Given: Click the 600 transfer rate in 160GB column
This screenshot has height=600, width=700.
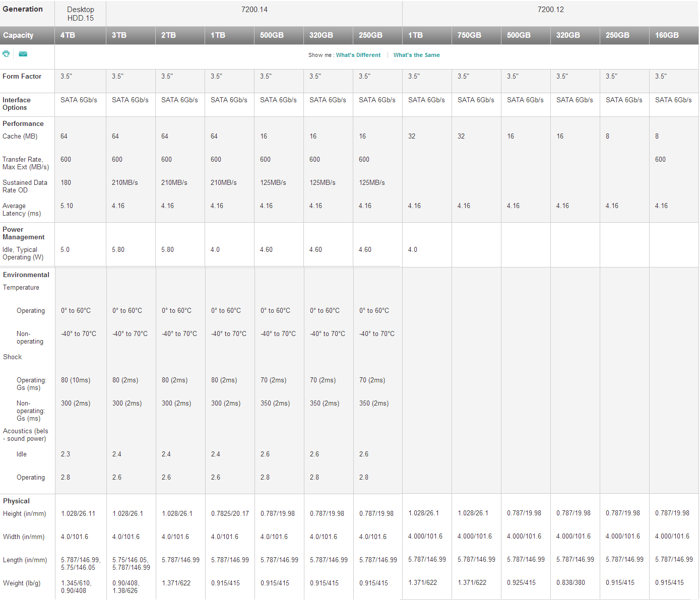Looking at the screenshot, I should [x=660, y=159].
